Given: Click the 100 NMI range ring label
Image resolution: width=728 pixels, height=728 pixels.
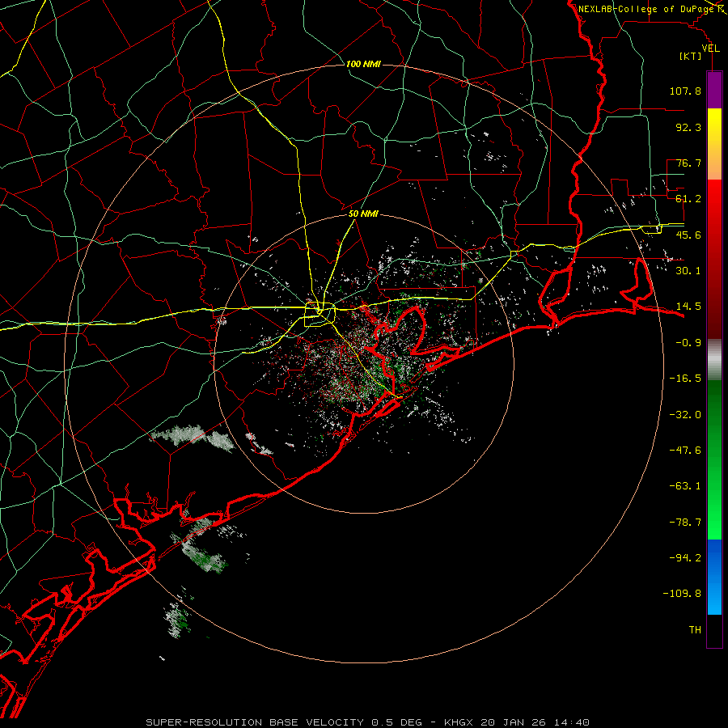Looking at the screenshot, I should pos(363,64).
